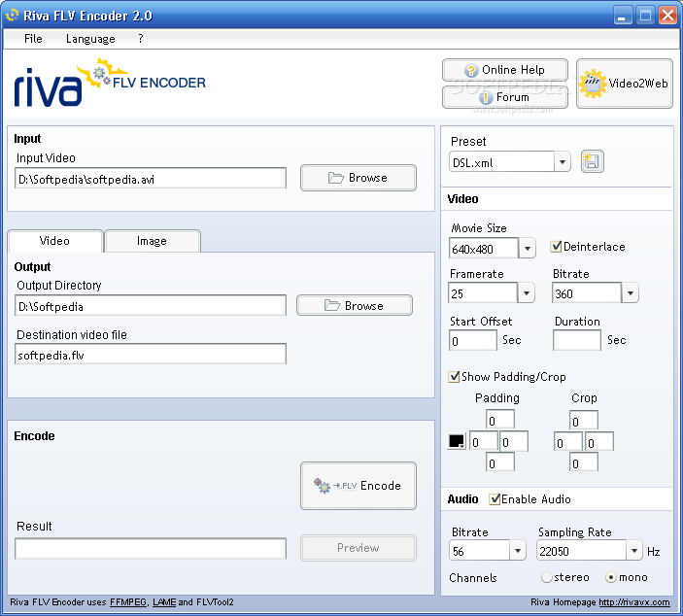The image size is (683, 616).
Task: Click the top Padding value field
Action: tap(500, 420)
